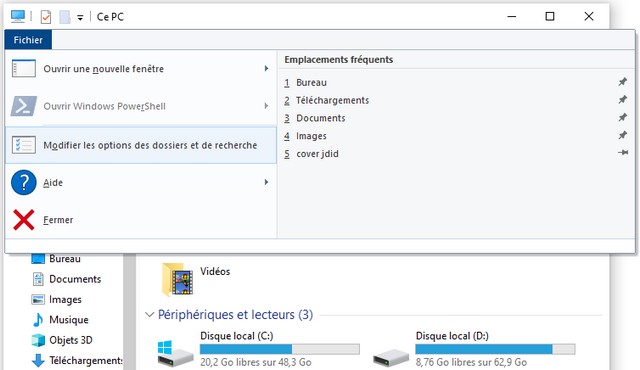
Task: Click the Téléchargements arrow icon in navigation pane
Action: (x=38, y=361)
